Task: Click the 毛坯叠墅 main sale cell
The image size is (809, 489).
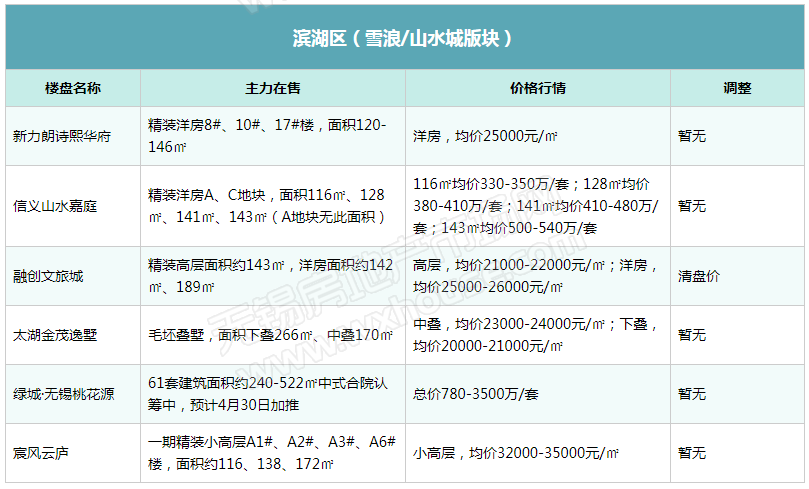Action: tap(268, 335)
